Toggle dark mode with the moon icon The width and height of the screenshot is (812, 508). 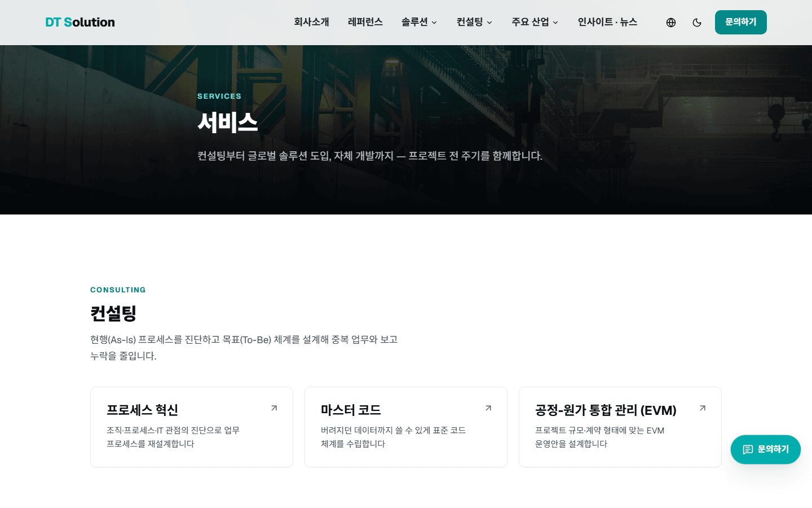697,23
